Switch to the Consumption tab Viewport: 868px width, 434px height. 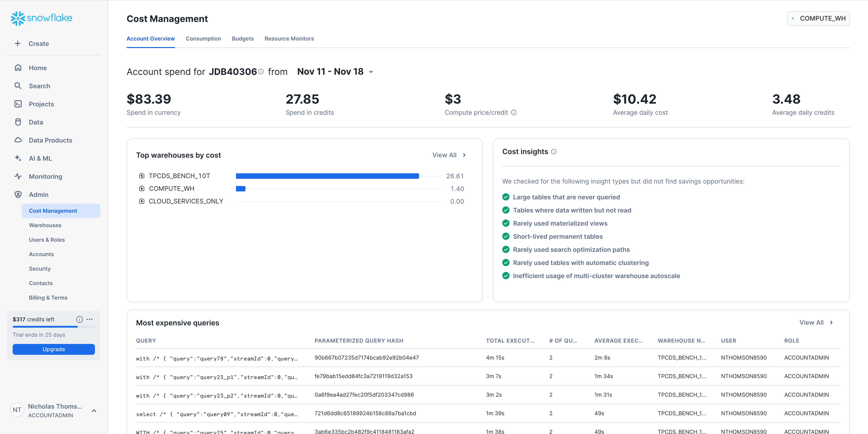(203, 38)
